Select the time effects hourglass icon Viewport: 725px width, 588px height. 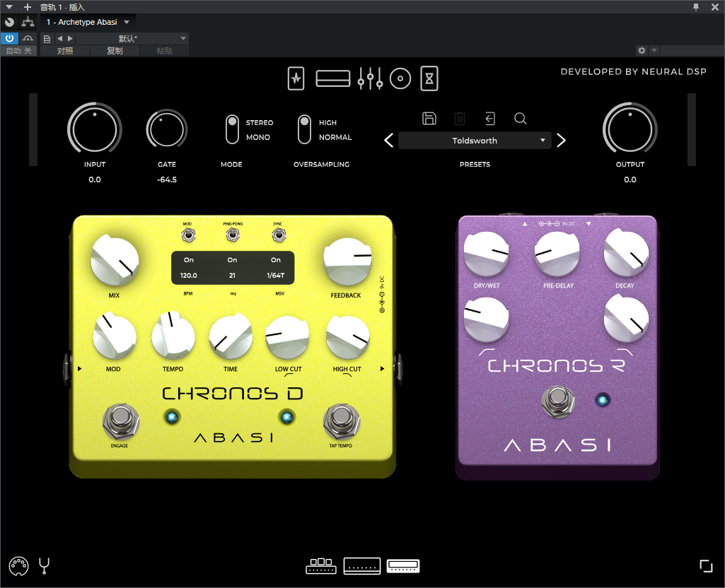pyautogui.click(x=429, y=78)
